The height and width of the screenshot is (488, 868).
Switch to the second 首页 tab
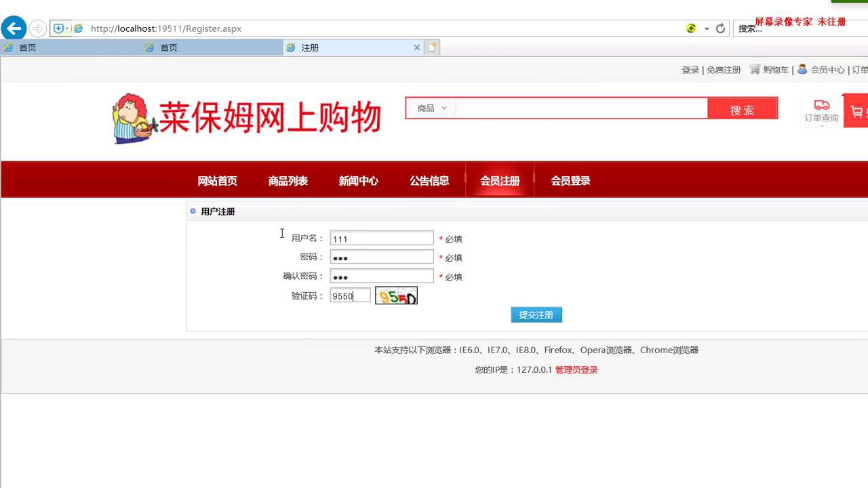click(212, 47)
